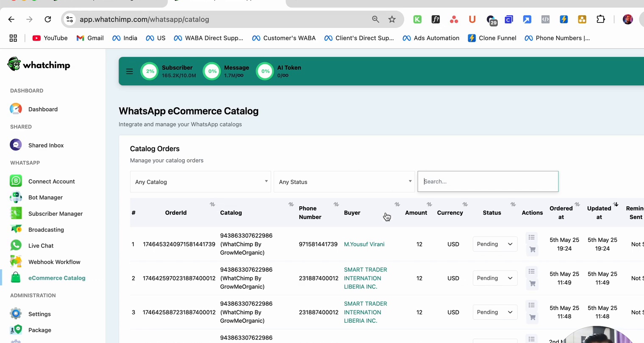Click the browser address bar URL
This screenshot has height=343, width=644.
coord(144,19)
